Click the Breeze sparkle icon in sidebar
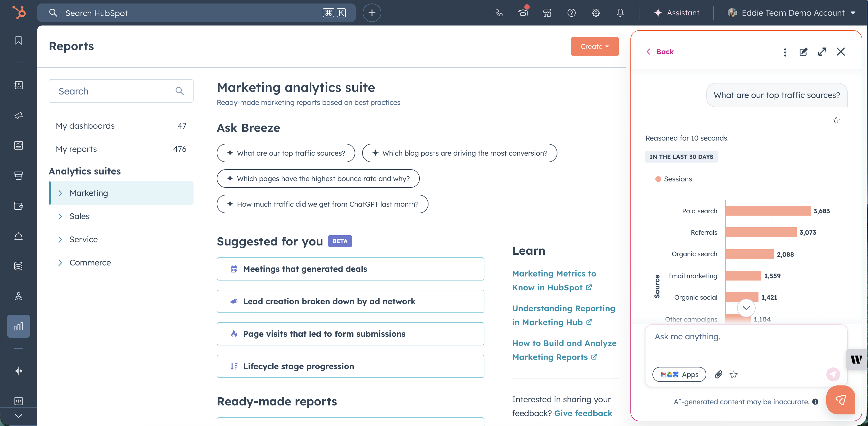The image size is (868, 426). 19,371
